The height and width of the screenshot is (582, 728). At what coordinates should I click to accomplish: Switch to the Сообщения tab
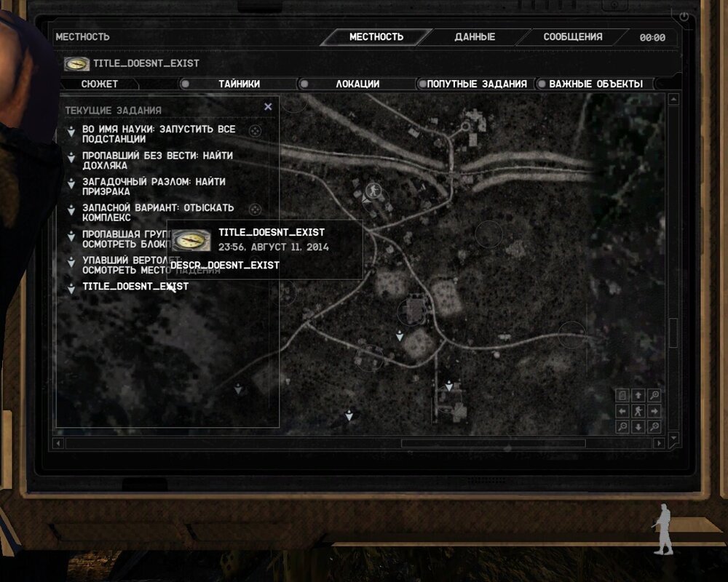[572, 36]
